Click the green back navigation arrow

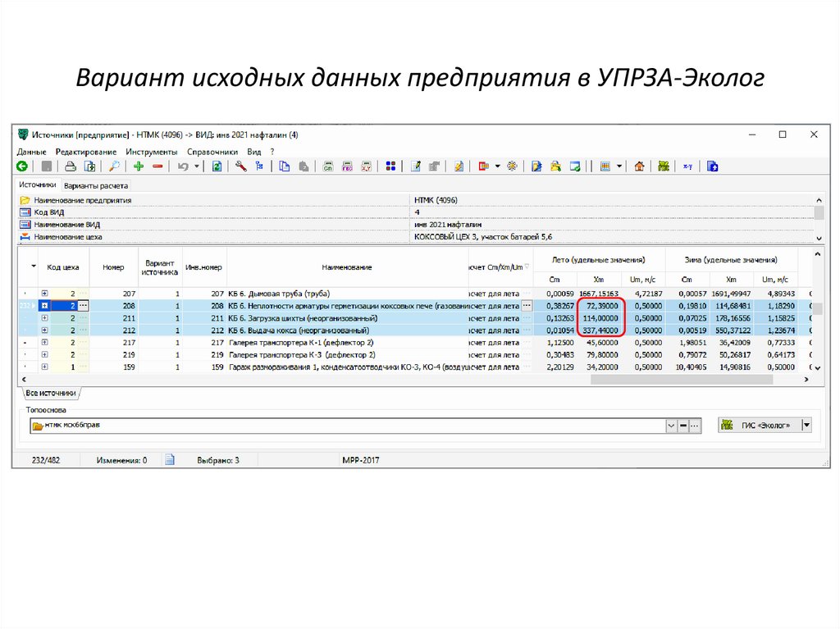click(21, 166)
